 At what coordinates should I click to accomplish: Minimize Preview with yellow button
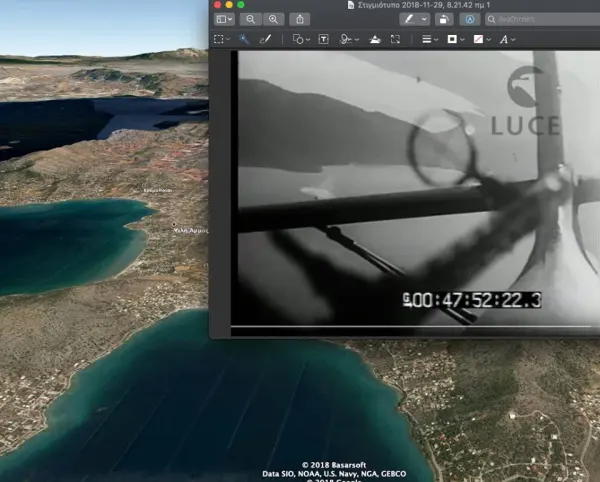pyautogui.click(x=229, y=5)
